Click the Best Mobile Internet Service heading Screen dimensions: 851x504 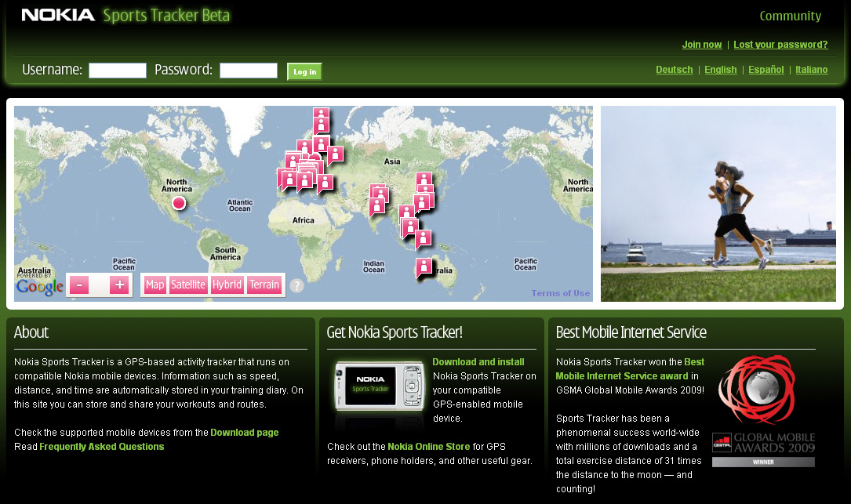point(631,332)
